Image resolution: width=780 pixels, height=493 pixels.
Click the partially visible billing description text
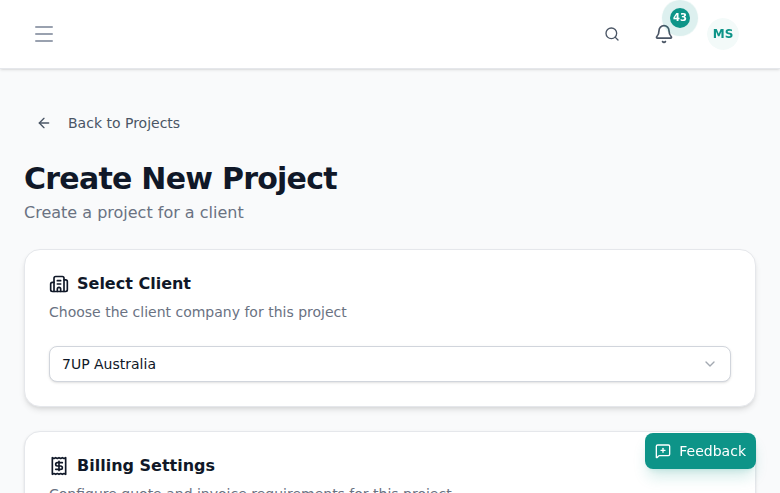tap(250, 490)
